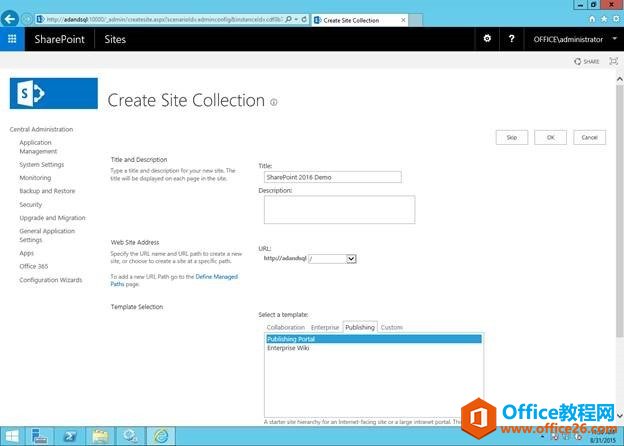Click the browser address bar URL
This screenshot has height=446, width=624.
164,19
